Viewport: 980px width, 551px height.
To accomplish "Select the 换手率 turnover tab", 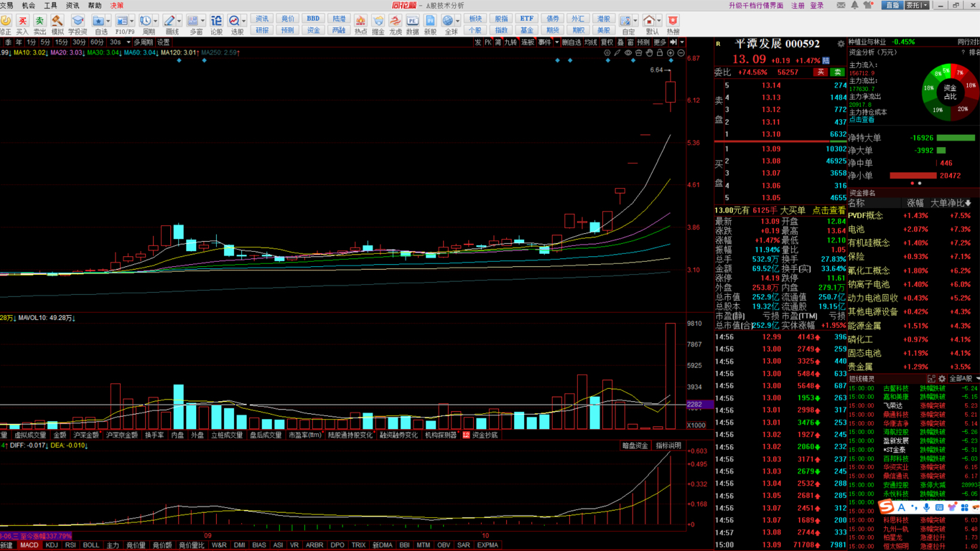I will [154, 435].
